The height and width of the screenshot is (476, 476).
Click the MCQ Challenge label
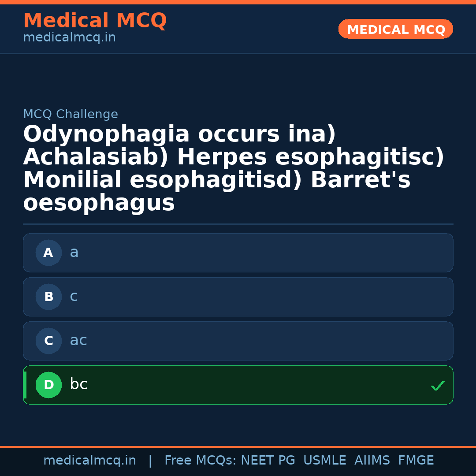(71, 114)
